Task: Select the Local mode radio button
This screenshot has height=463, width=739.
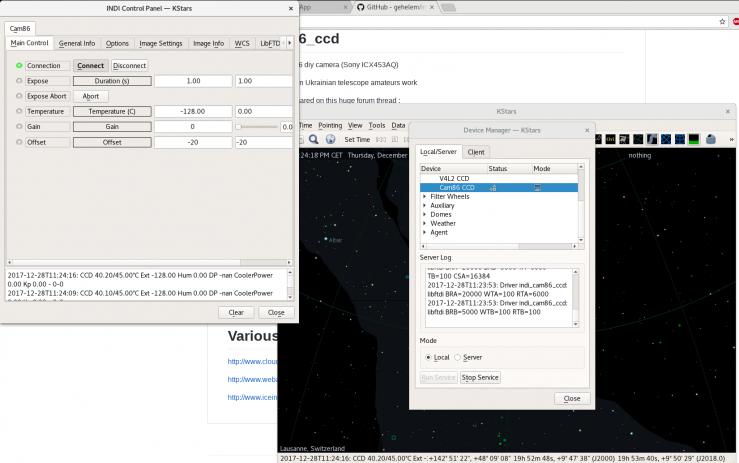Action: (x=428, y=357)
